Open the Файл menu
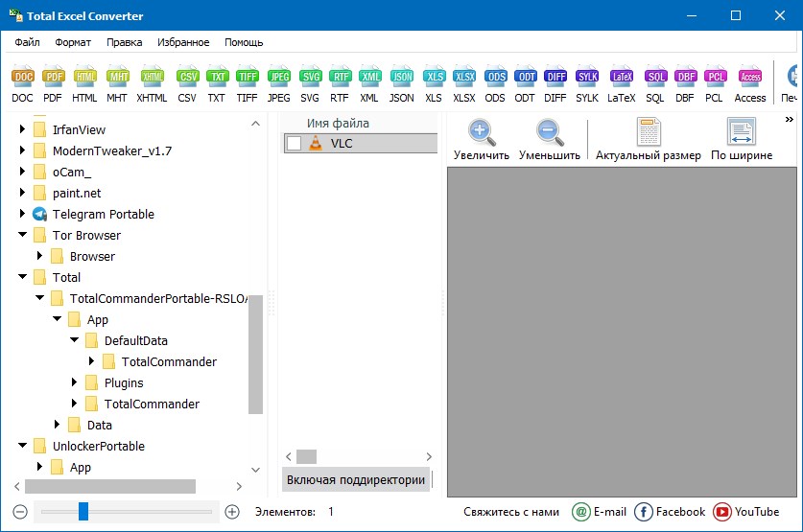This screenshot has height=532, width=803. point(27,42)
